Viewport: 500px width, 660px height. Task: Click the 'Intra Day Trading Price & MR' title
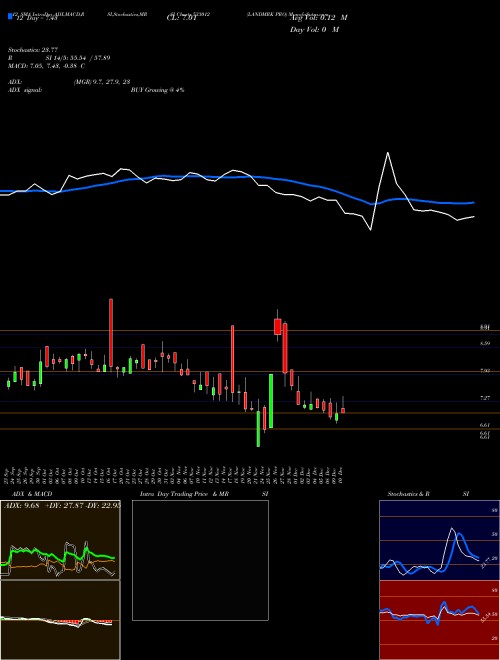pyautogui.click(x=185, y=494)
